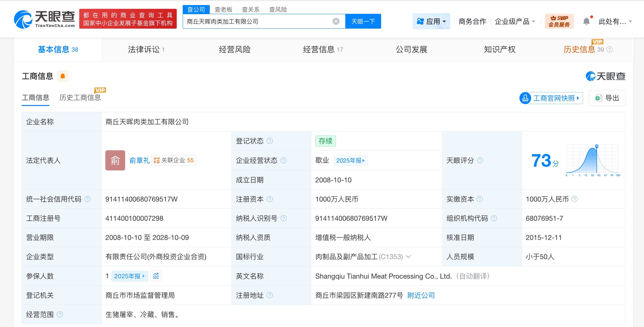Select the 查老板 search mode

coord(223,9)
